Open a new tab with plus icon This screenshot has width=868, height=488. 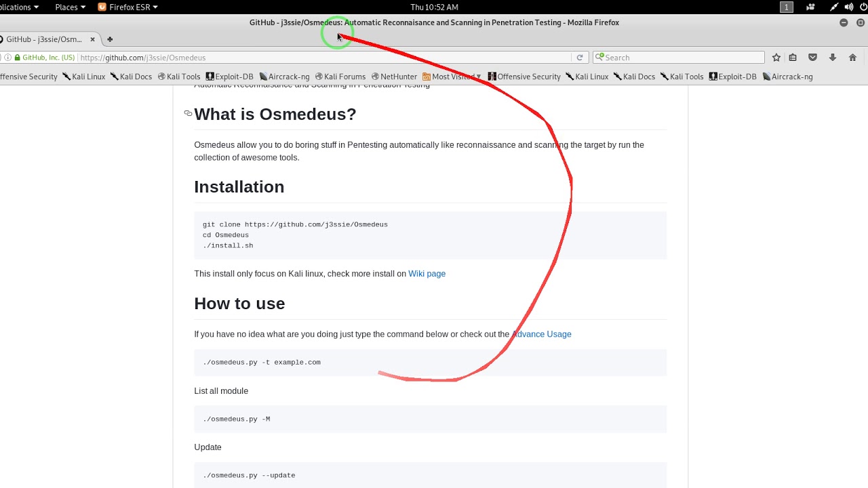point(110,39)
